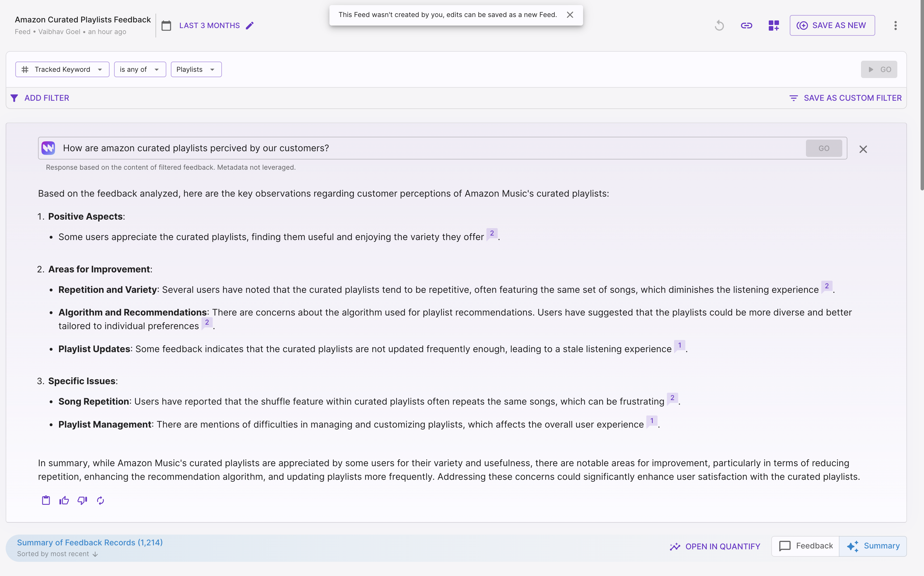
Task: Copy the feed link via the chain icon
Action: (x=746, y=26)
